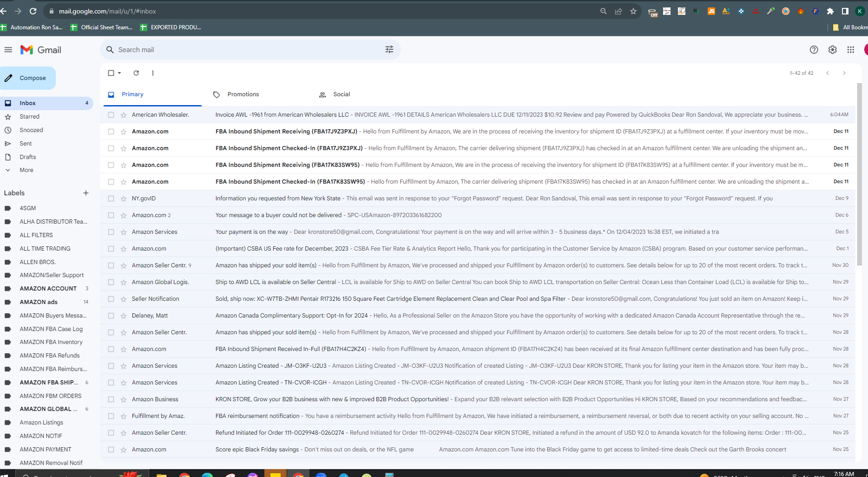The height and width of the screenshot is (477, 868).
Task: Open the Gmail main menu hamburger icon
Action: (x=8, y=50)
